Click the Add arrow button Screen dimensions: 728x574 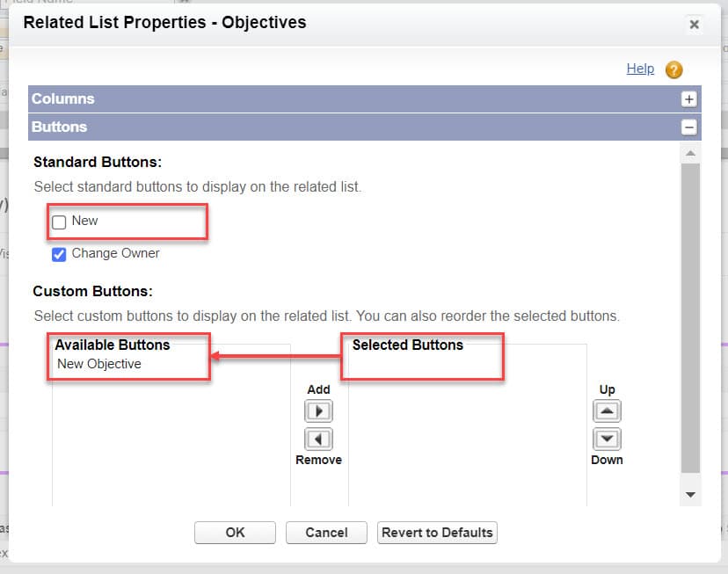pyautogui.click(x=318, y=411)
